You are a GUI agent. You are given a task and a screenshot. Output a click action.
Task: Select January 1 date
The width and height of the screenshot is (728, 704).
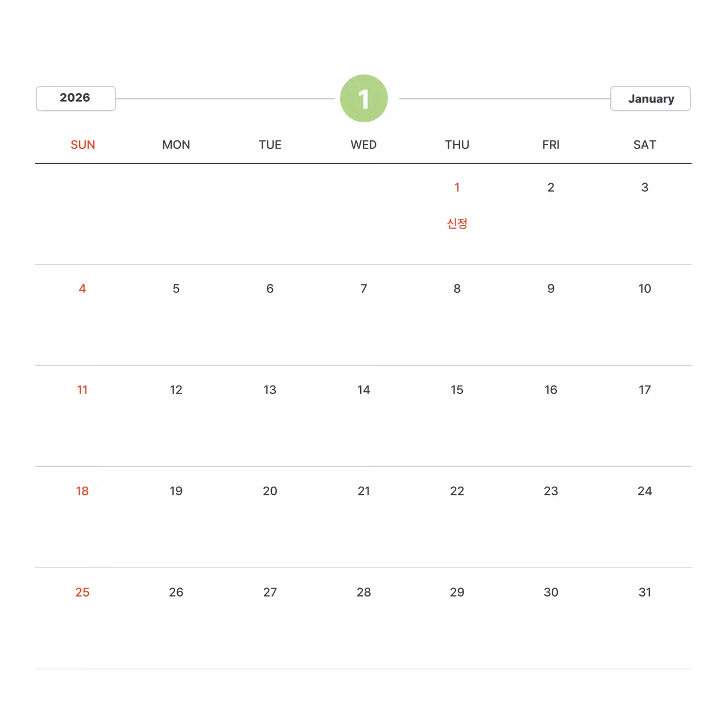457,188
